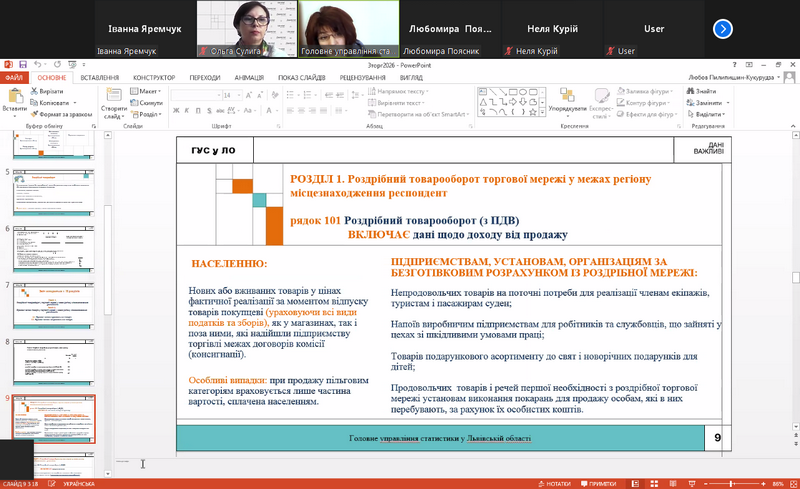Toggle bulleted list formatting
Screen dimensions: 800x489
291,95
